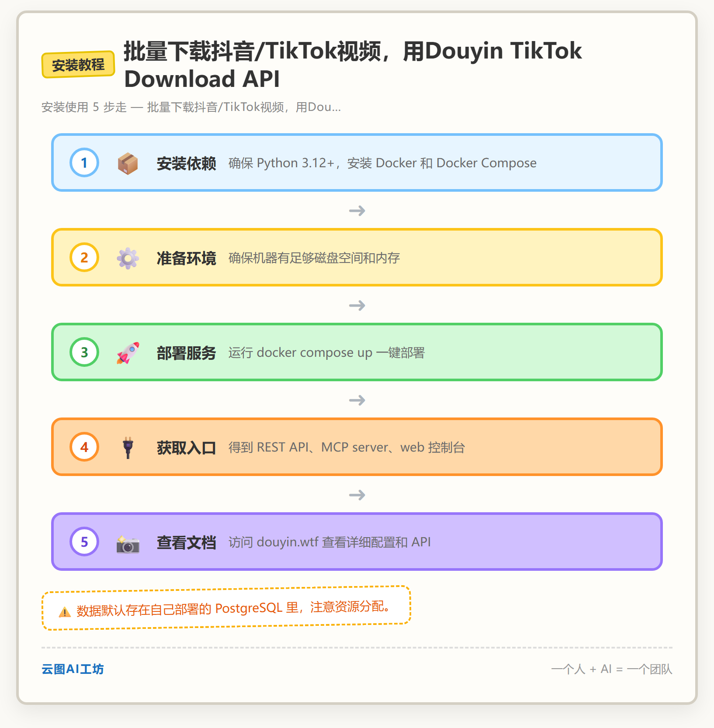Screen dimensions: 714x728
Task: Click the text 访问 douyin.wtf 查看详细配置和 API
Action: [329, 542]
